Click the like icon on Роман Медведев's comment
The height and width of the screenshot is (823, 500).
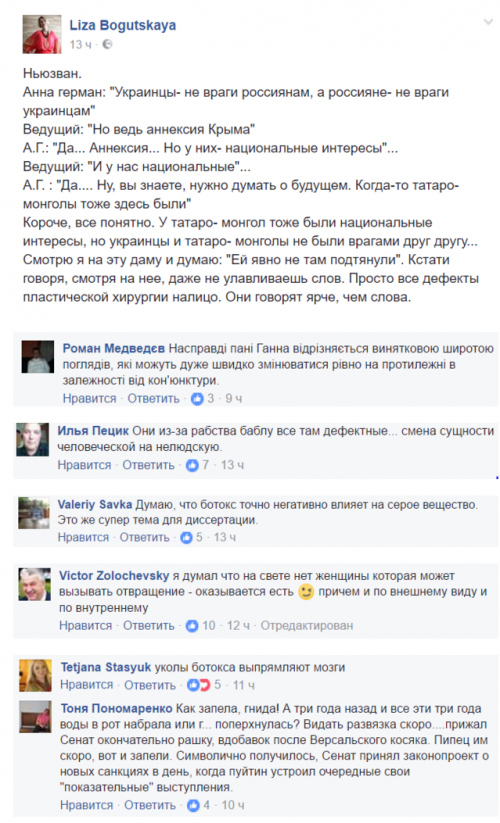197,399
